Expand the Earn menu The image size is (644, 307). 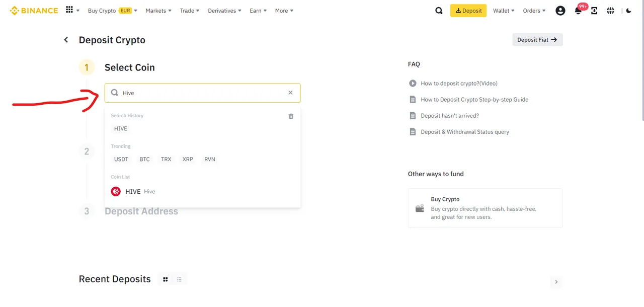point(258,11)
